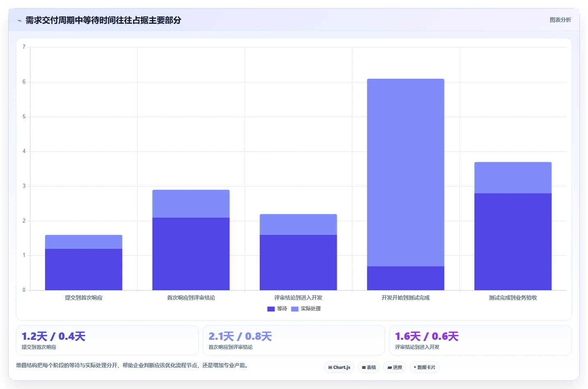Select the Chart.js tag chip

click(339, 367)
